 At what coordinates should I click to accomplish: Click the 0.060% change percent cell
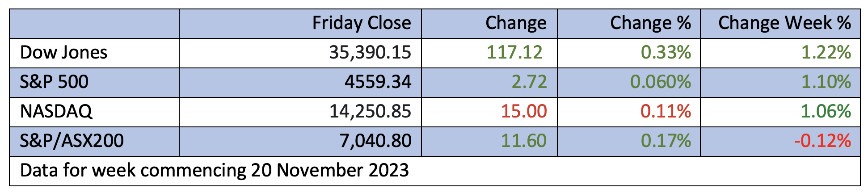661,82
